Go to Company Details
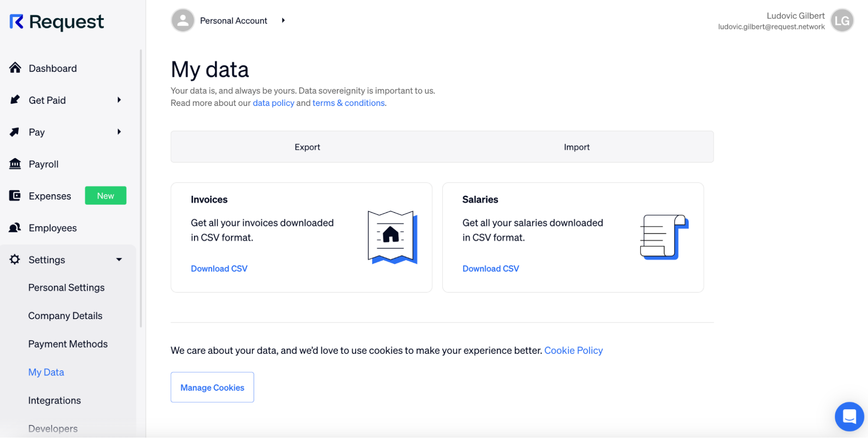This screenshot has width=868, height=438. point(65,316)
